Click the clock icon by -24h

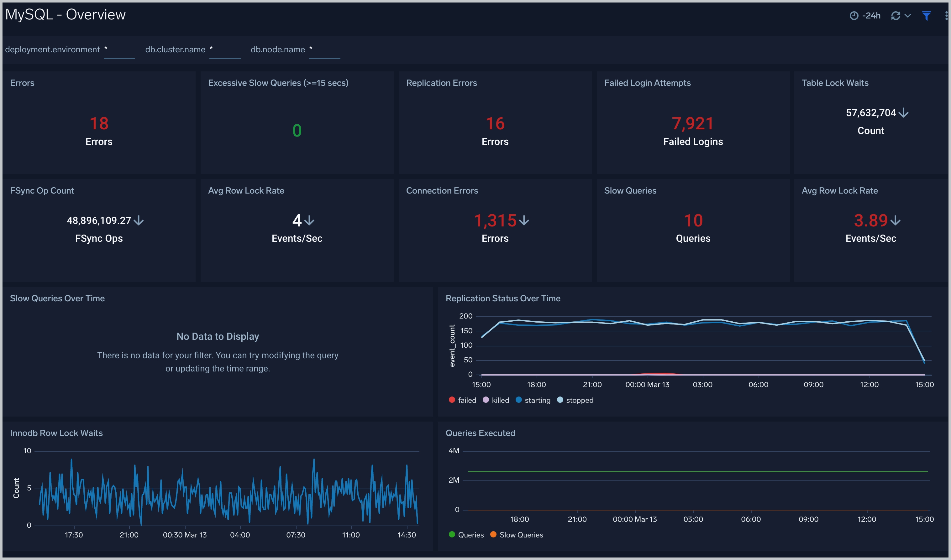[x=854, y=15]
